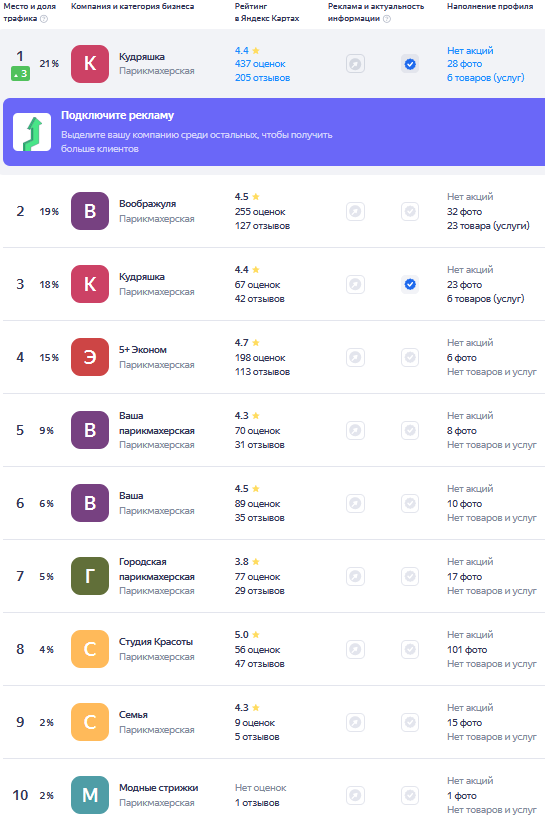Click the blue 6 товаров (услуг) link
545x825 pixels.
click(x=486, y=78)
